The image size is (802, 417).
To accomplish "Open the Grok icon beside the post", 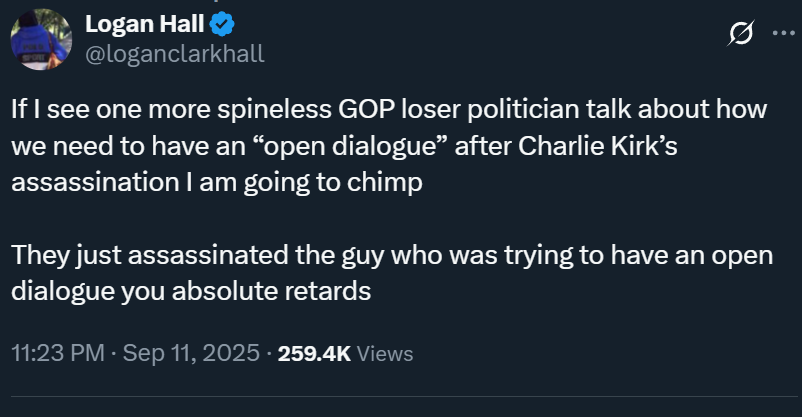I will click(x=741, y=34).
